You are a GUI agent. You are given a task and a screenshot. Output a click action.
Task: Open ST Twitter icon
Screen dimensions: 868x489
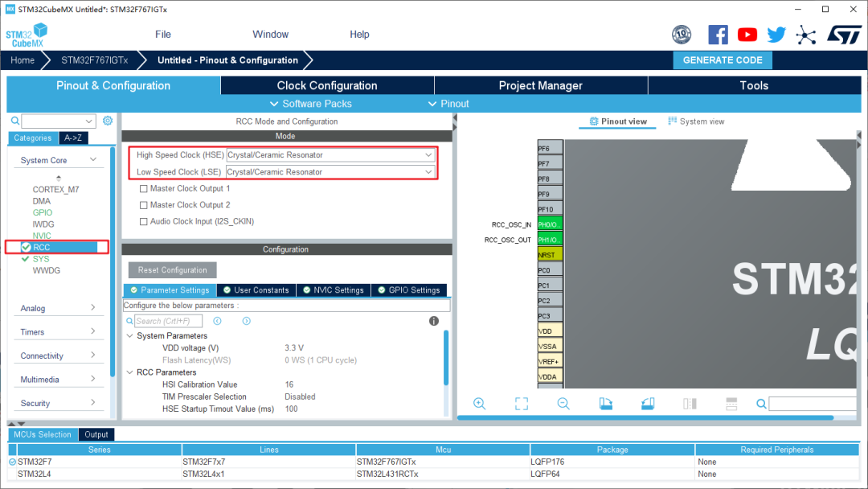click(x=776, y=35)
